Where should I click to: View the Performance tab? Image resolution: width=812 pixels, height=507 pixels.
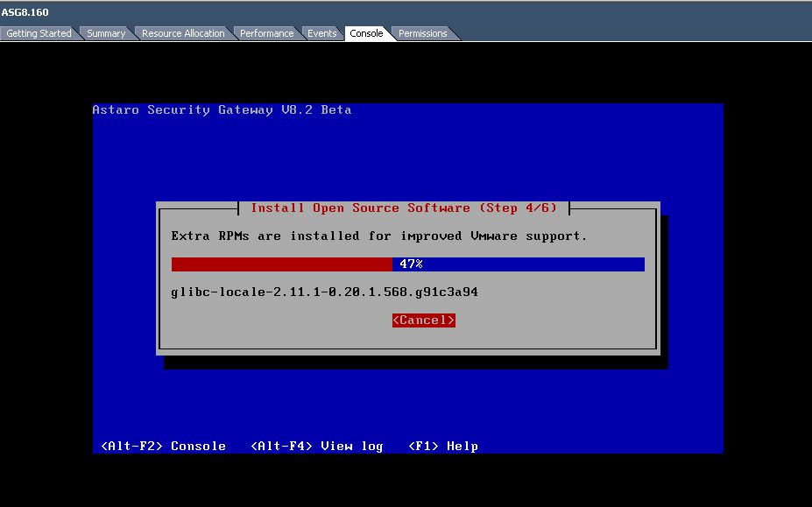tap(266, 33)
